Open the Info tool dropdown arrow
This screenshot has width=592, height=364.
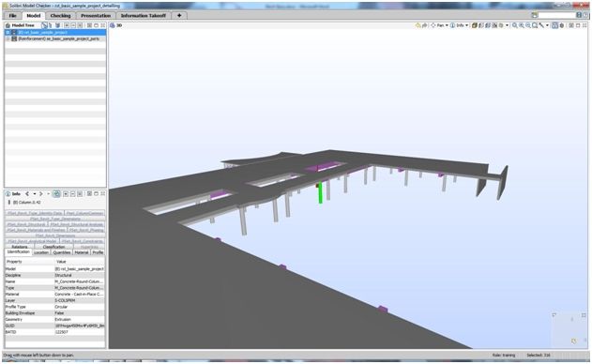(x=466, y=25)
